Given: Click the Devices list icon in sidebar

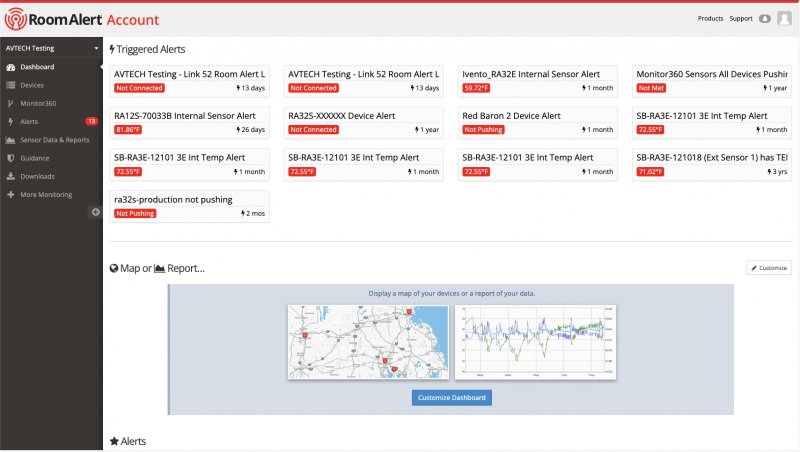Looking at the screenshot, I should [x=11, y=85].
